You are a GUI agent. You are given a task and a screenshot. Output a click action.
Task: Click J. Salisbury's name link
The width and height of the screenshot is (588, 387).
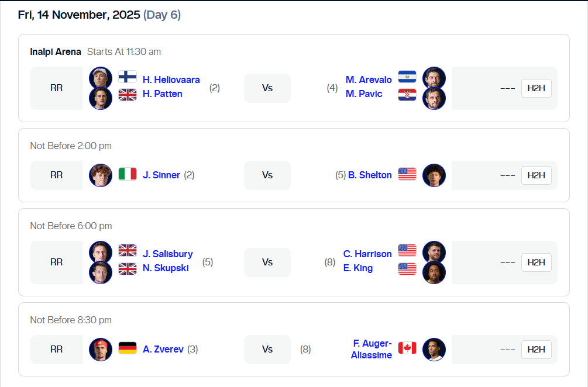point(168,254)
